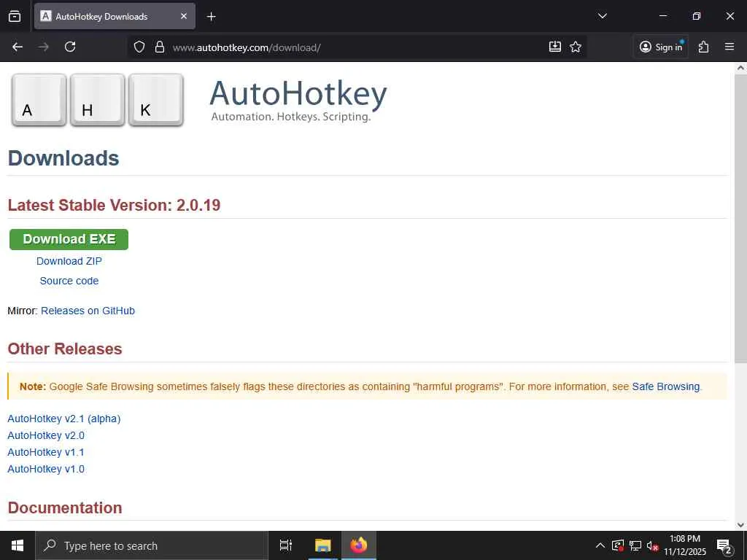Open a new browser tab
Screen dimensions: 747x560
[x=211, y=17]
